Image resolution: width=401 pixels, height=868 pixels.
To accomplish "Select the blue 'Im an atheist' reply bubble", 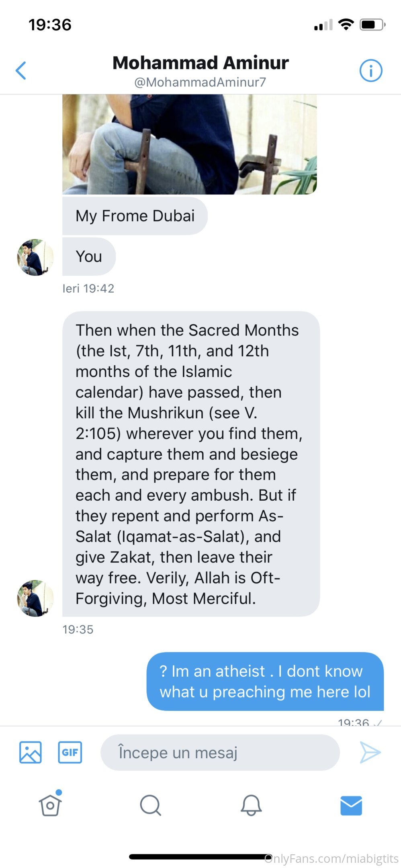I will tap(265, 681).
